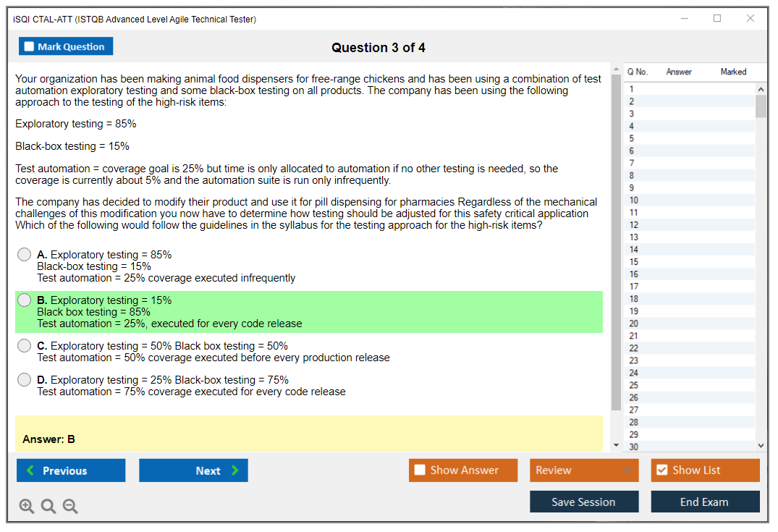Screen dimensions: 778x532
Task: Go back with the Previous button
Action: 71,470
